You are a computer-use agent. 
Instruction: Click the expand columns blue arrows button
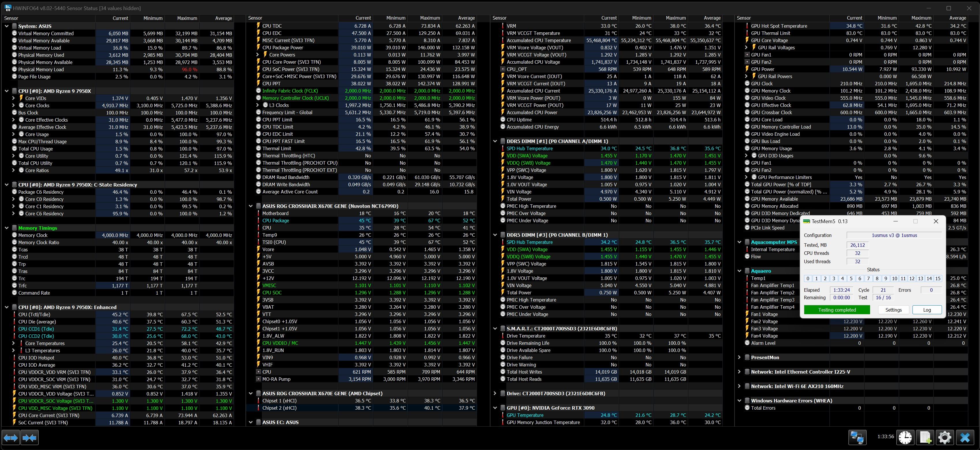coord(10,438)
